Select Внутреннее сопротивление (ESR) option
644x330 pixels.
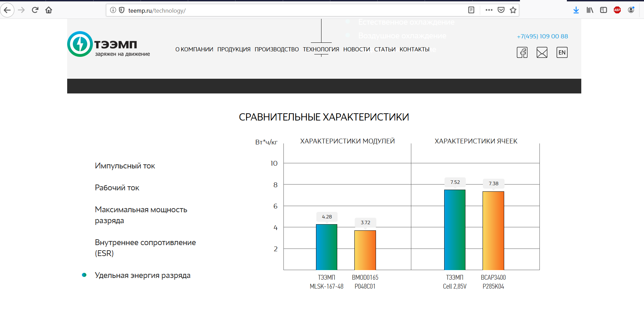145,248
